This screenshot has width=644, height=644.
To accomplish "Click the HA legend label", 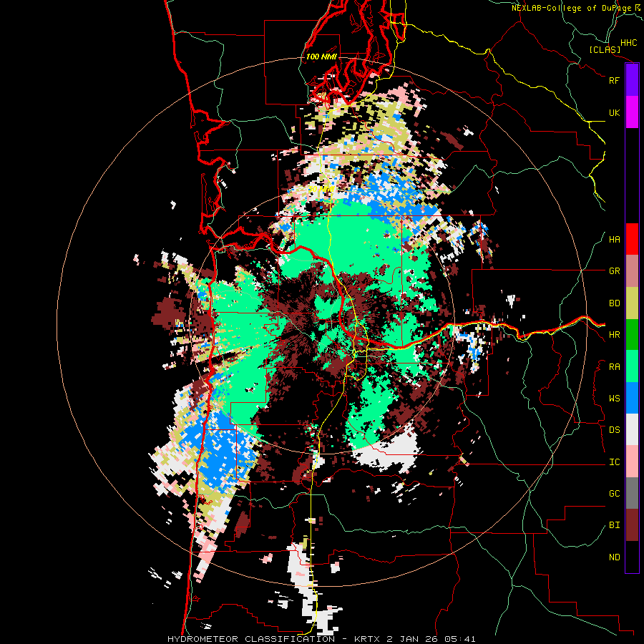I will click(x=614, y=240).
